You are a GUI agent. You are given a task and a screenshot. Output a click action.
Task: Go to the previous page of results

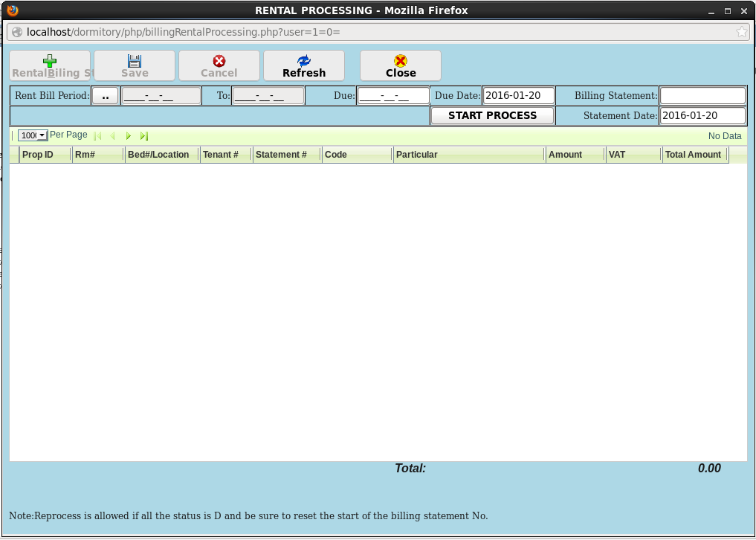click(112, 136)
